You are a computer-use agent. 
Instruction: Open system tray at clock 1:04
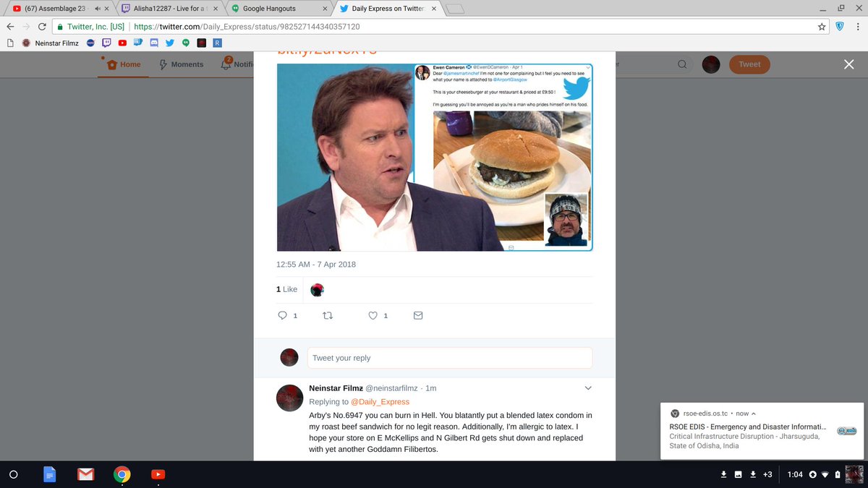pos(795,474)
